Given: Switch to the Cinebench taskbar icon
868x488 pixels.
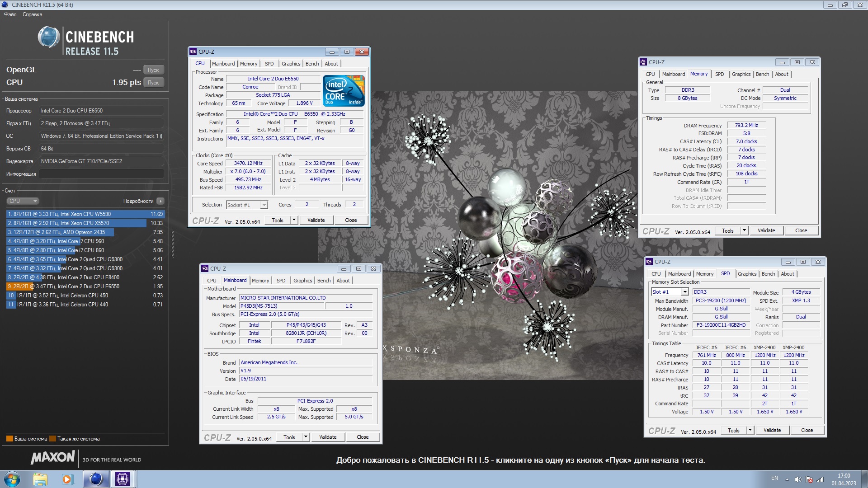Looking at the screenshot, I should pyautogui.click(x=95, y=479).
